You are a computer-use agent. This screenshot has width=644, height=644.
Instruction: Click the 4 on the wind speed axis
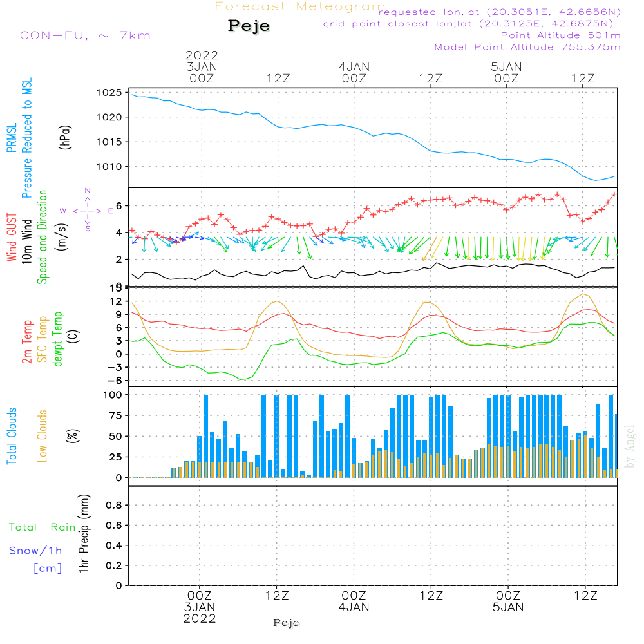click(118, 233)
